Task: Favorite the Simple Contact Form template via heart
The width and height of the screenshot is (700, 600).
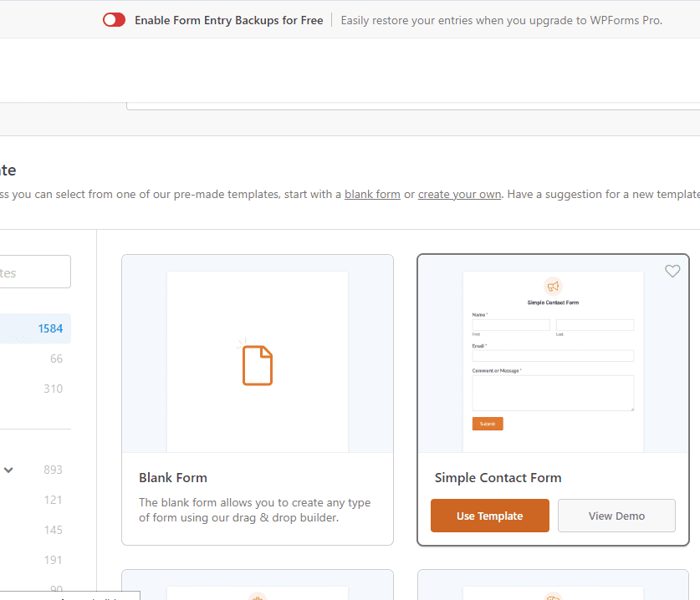Action: pos(672,272)
